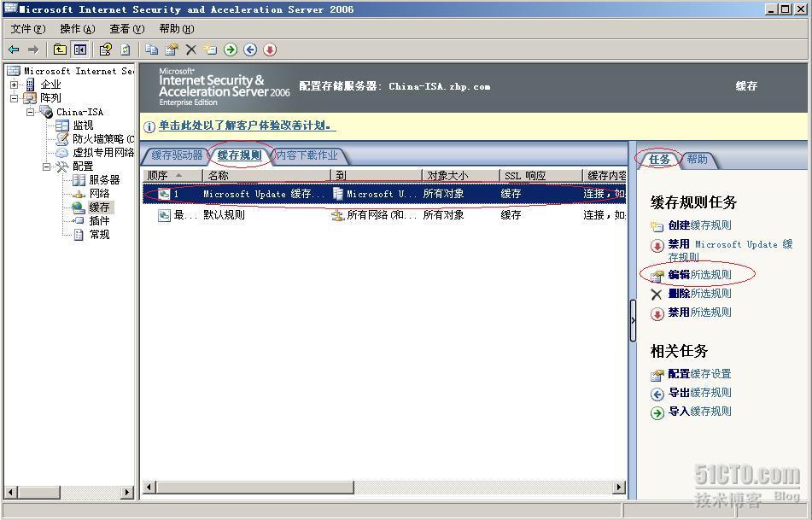Toggle the show/hide console tree icon
Image resolution: width=812 pixels, height=520 pixels.
80,50
